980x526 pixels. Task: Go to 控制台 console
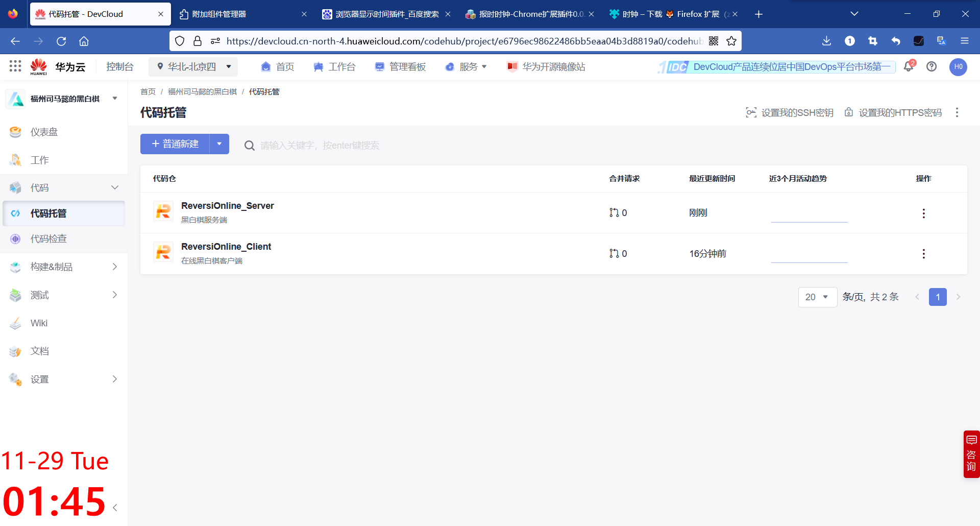click(x=119, y=66)
